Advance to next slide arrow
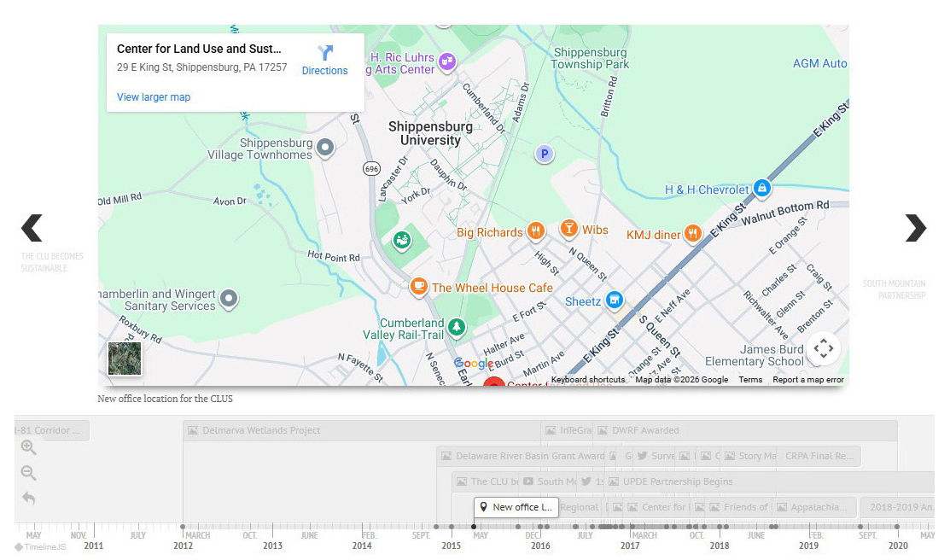Screen dimensions: 950x560 [915, 228]
